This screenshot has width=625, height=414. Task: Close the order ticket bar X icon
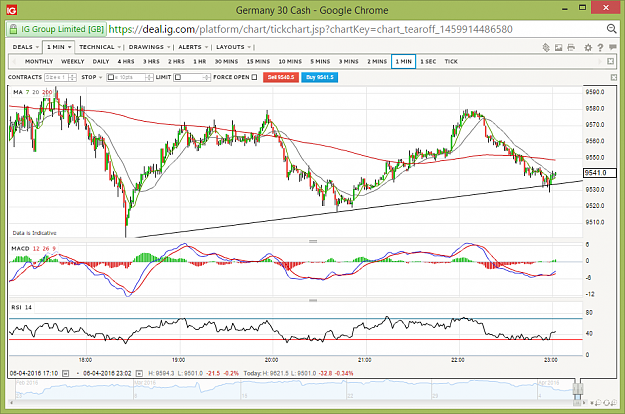613,77
